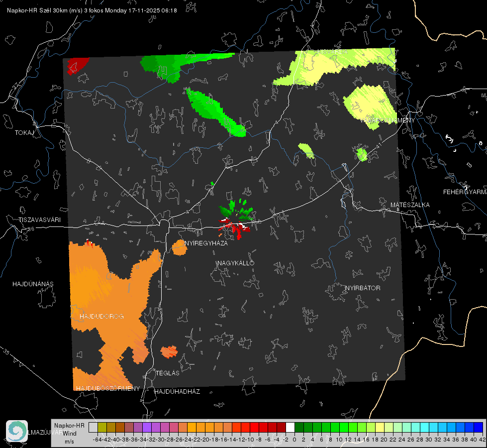The image size is (487, 448).
Task: Click the TISZAVASVÁRI town label
Action: (x=39, y=220)
